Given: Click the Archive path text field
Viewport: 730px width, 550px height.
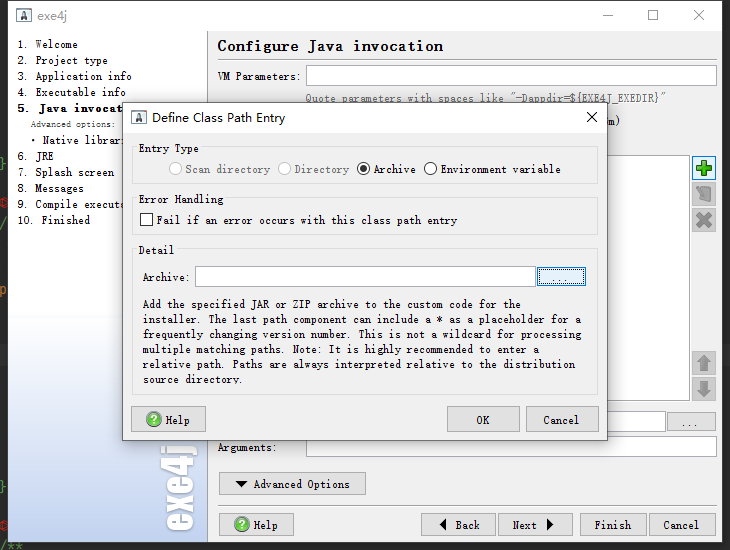Looking at the screenshot, I should [365, 277].
